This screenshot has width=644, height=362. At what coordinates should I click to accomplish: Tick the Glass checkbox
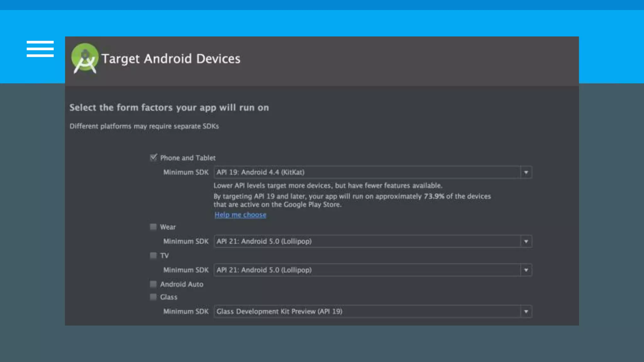point(153,297)
